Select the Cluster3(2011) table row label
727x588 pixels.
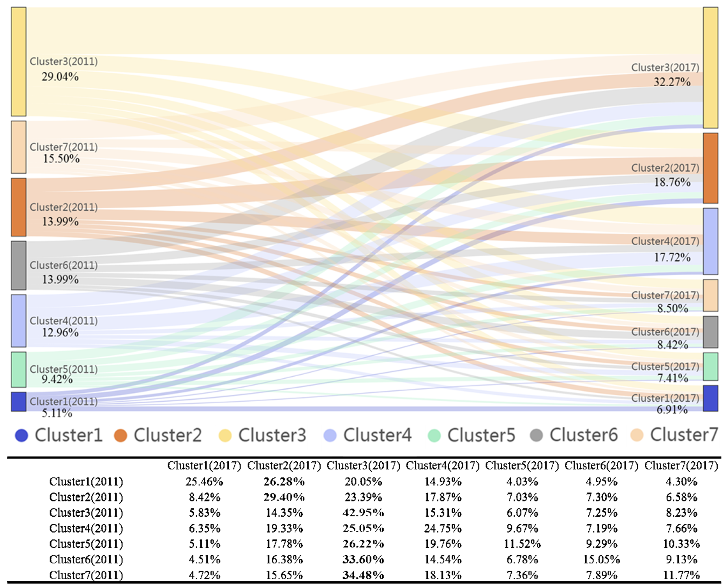click(86, 512)
